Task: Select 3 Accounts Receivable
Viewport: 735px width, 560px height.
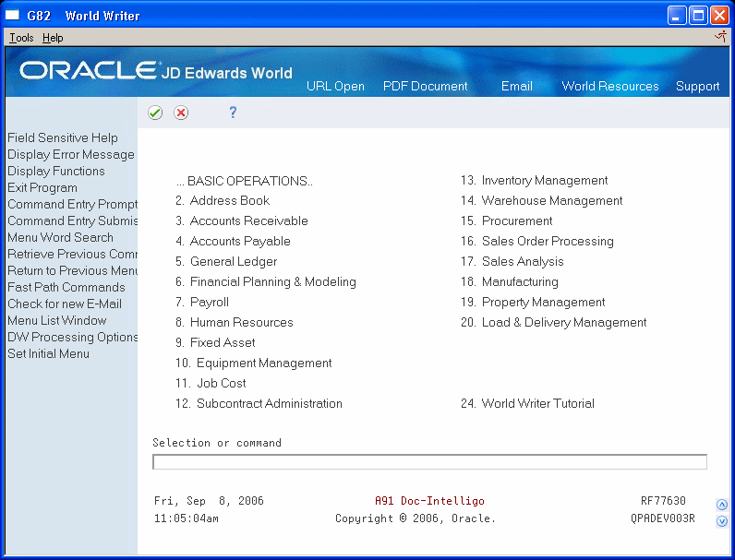Action: [x=241, y=221]
